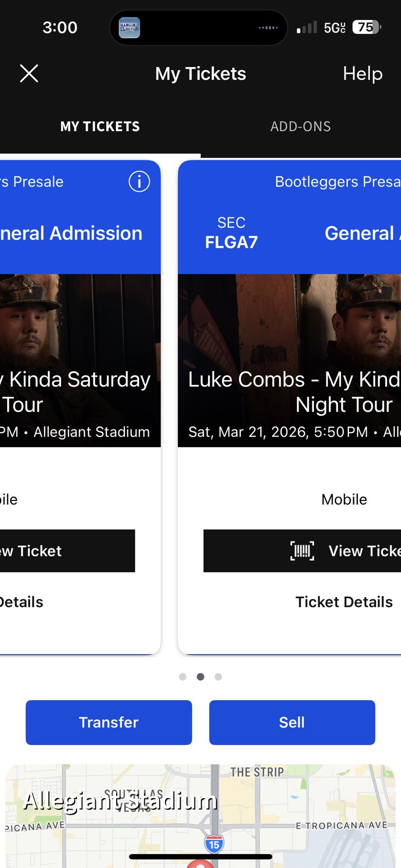Viewport: 401px width, 868px height.
Task: Select the MY TICKETS tab
Action: [x=100, y=127]
